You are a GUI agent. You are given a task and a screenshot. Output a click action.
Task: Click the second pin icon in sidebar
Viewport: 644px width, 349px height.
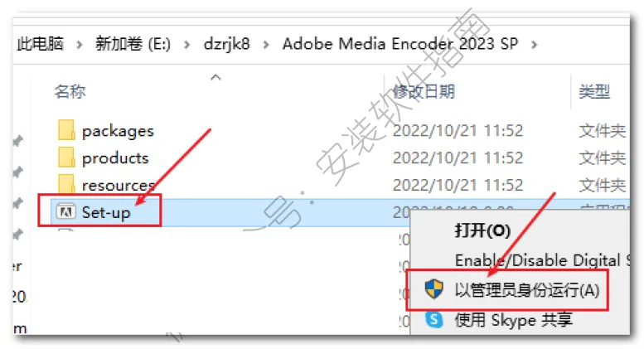click(17, 172)
